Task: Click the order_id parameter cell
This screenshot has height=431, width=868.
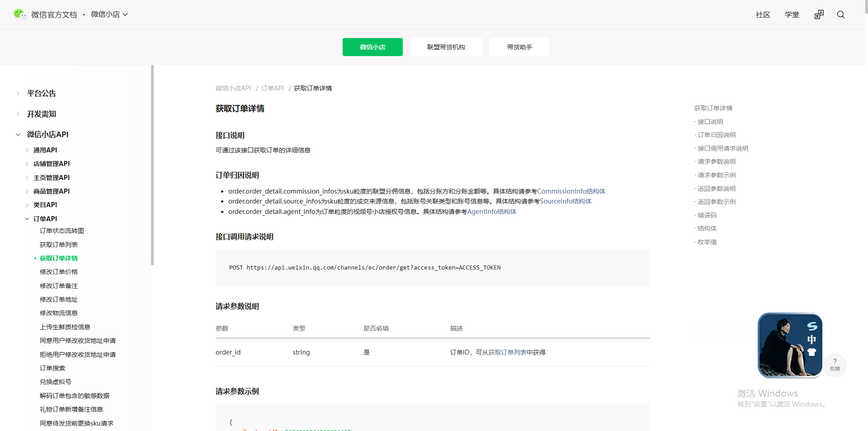Action: point(228,352)
